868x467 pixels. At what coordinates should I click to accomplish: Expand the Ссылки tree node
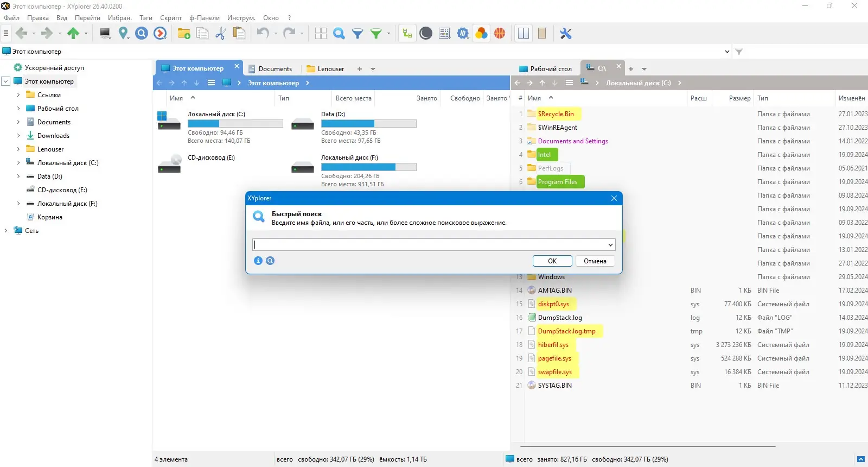click(x=18, y=95)
